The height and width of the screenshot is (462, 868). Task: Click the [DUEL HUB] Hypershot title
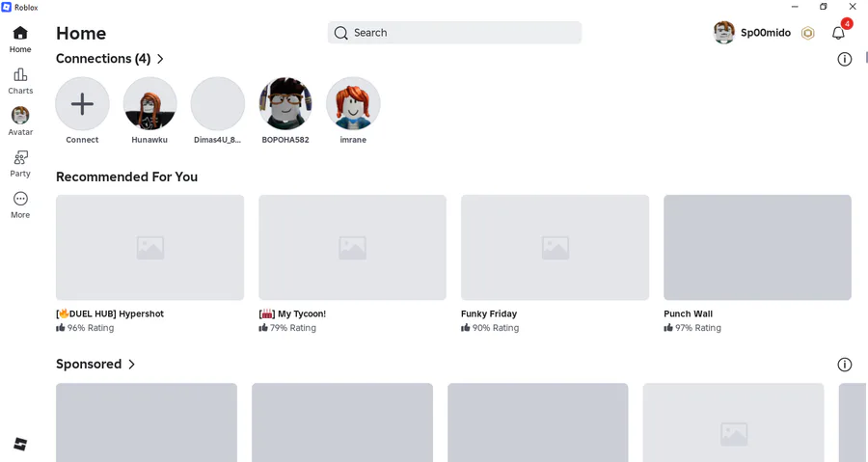click(x=110, y=313)
